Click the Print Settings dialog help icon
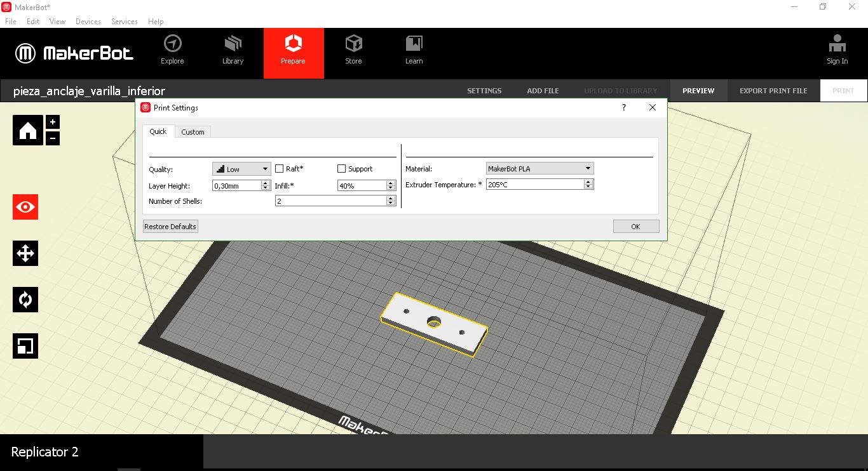 pos(624,108)
